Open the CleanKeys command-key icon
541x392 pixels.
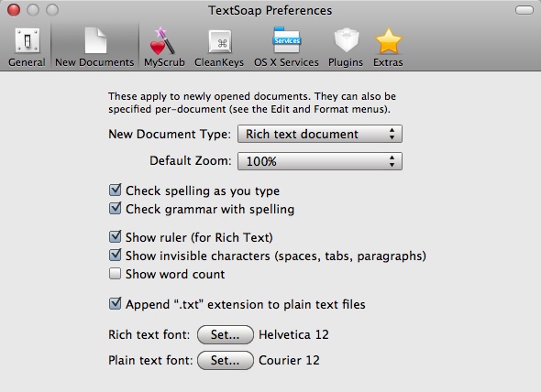coord(220,41)
